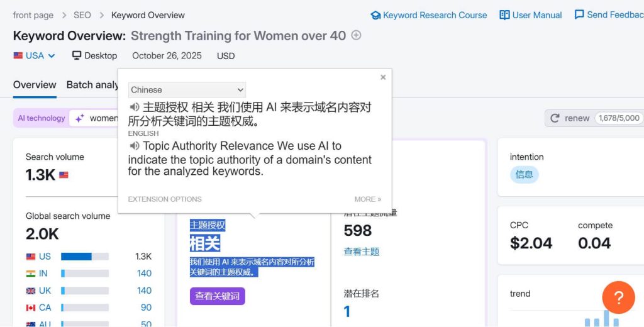Image resolution: width=644 pixels, height=327 pixels.
Task: Switch to the Overview tab
Action: (x=35, y=85)
